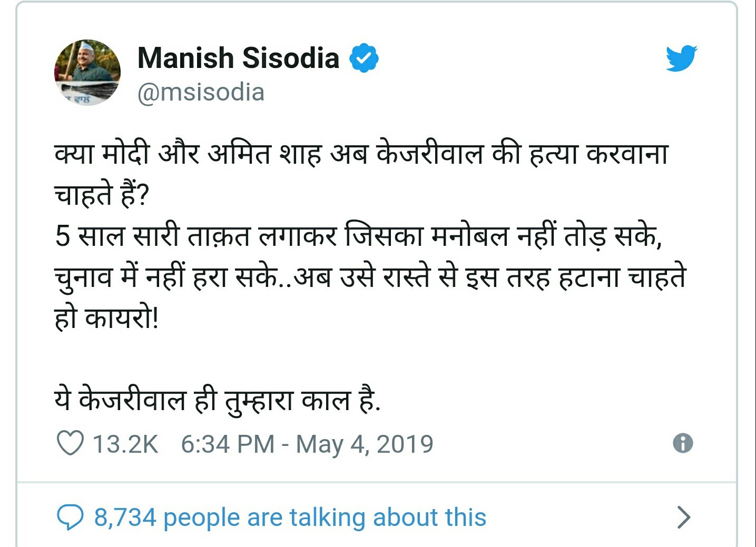Image resolution: width=756 pixels, height=547 pixels.
Task: Expand conversation with the right chevron
Action: pyautogui.click(x=683, y=518)
